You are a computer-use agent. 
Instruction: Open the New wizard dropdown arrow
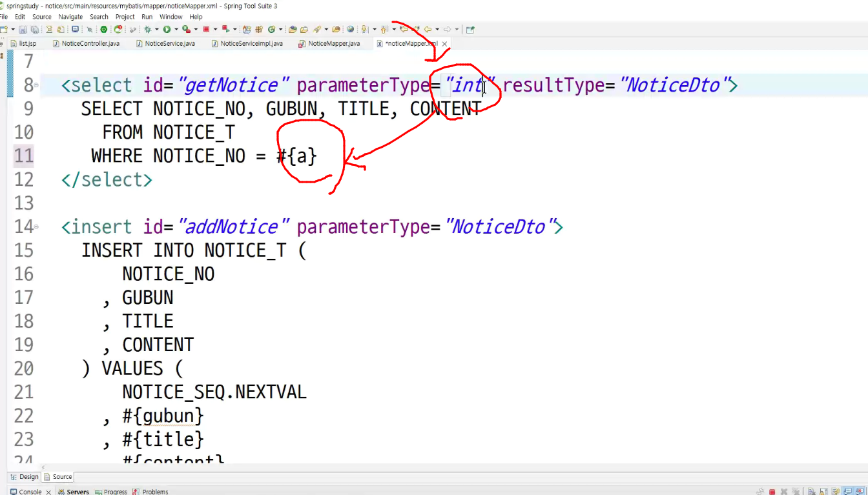[x=13, y=29]
